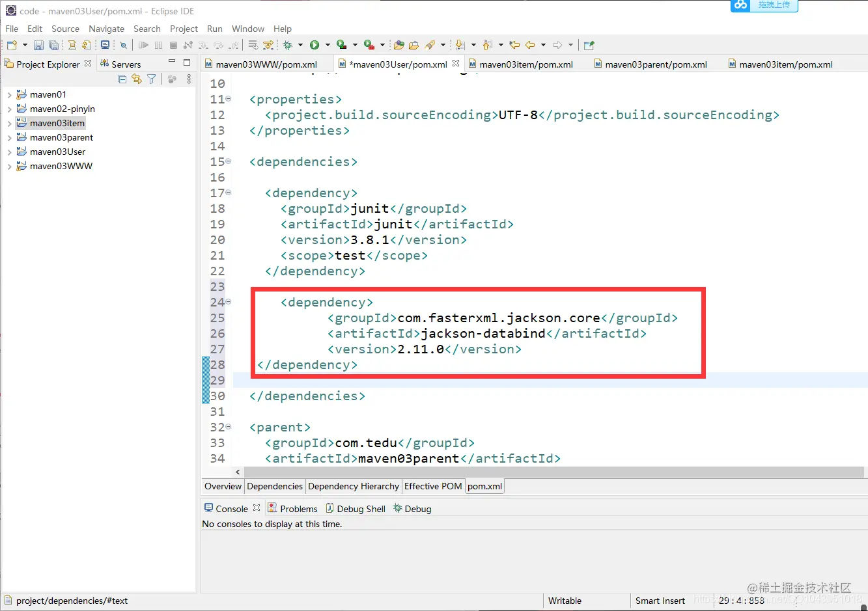Image resolution: width=868 pixels, height=611 pixels.
Task: Open the Project Explorer view menu dots
Action: (x=189, y=79)
